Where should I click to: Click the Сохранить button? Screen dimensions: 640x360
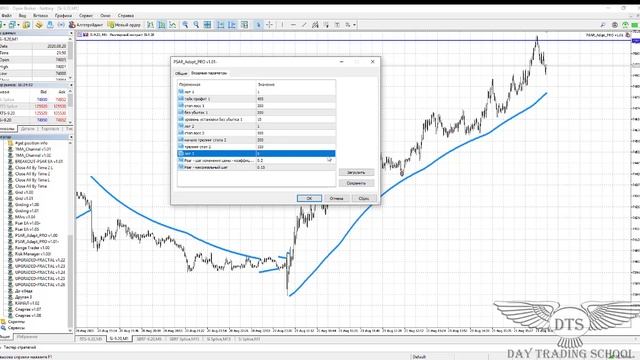pos(356,183)
